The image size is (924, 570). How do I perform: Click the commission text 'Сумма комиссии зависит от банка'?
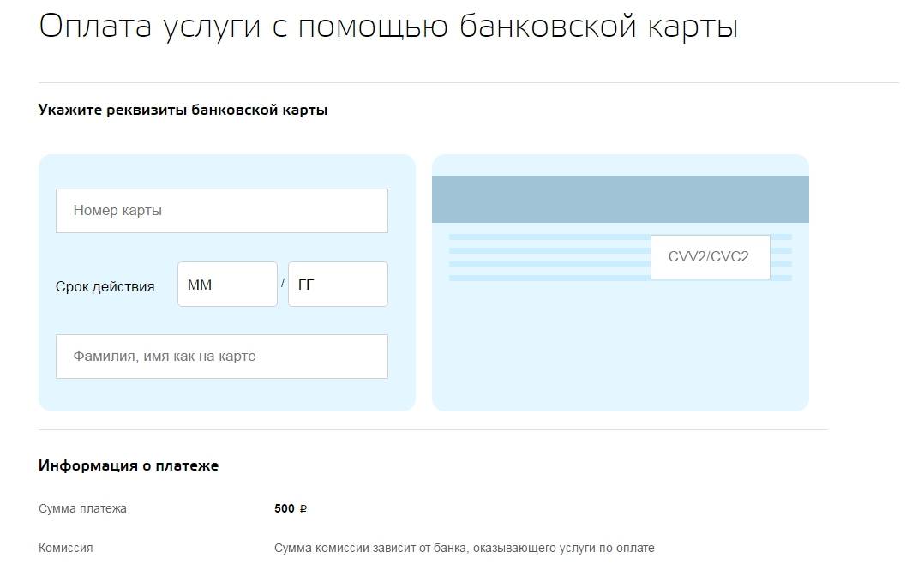[x=464, y=548]
